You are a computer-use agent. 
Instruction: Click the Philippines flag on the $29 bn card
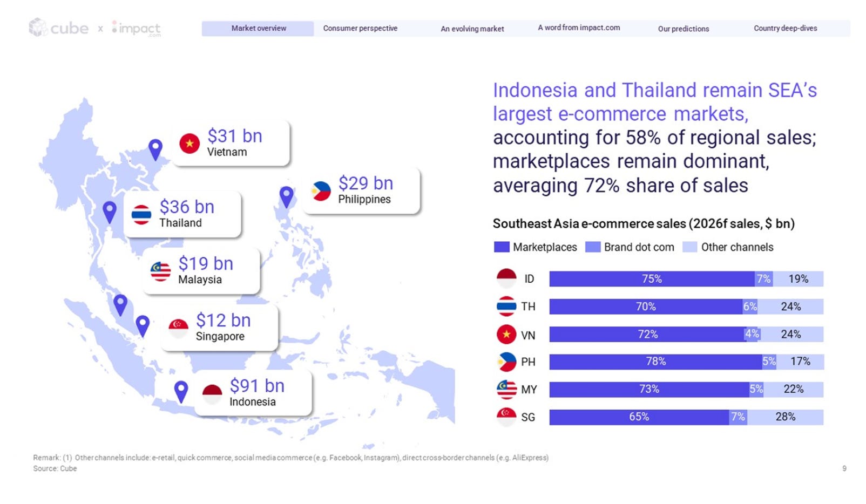321,191
